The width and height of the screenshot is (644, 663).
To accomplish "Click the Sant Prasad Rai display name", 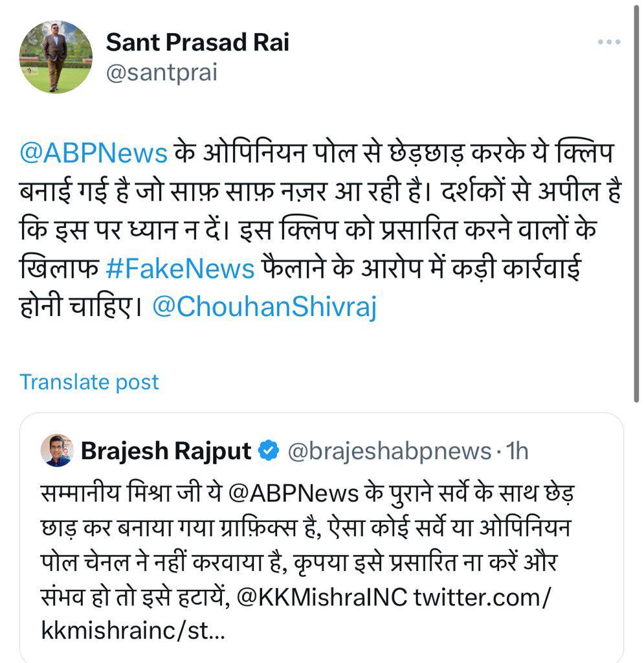I will (x=197, y=43).
